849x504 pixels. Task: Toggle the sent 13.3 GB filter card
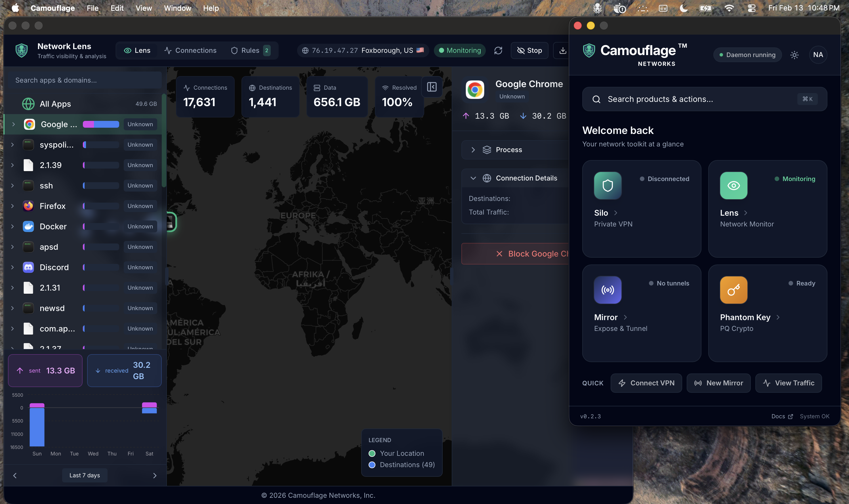(x=45, y=371)
